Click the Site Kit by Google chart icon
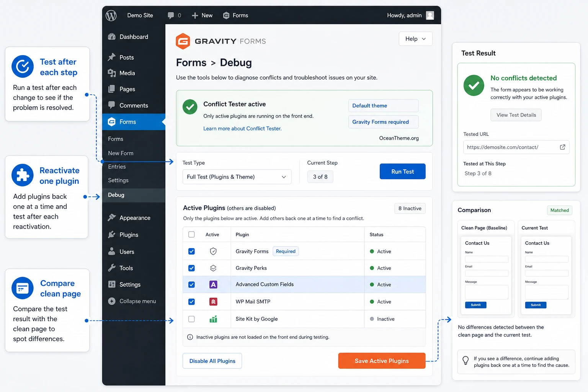This screenshot has width=588, height=392. [x=213, y=319]
